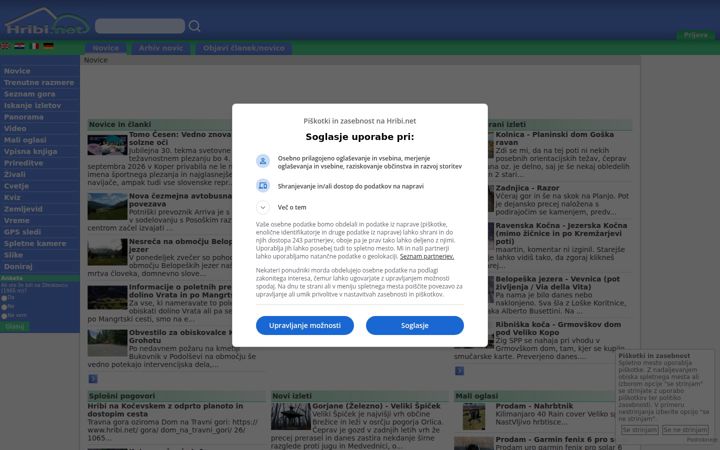Open 'Belopeška jezera - Vevnica' trip link

pyautogui.click(x=557, y=283)
